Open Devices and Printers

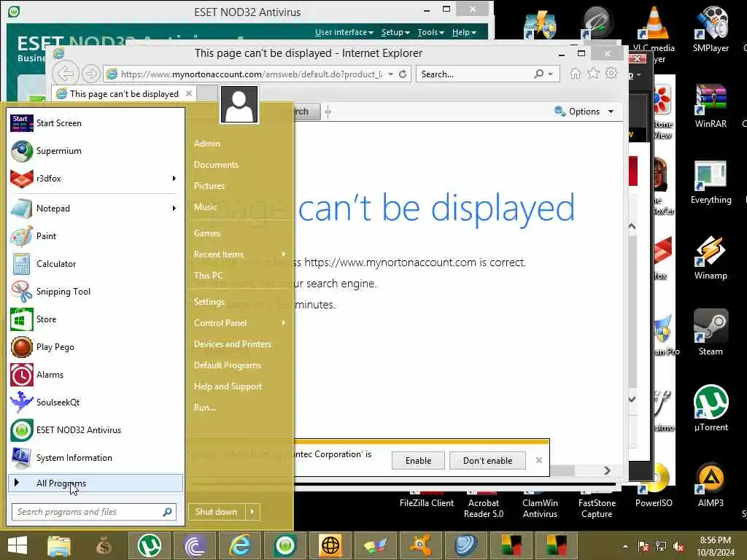pyautogui.click(x=233, y=344)
